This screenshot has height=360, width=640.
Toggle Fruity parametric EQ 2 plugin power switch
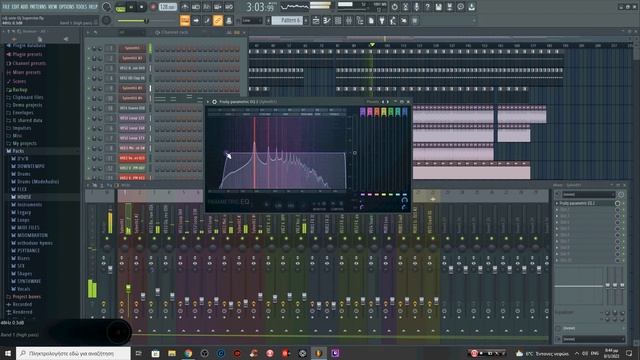[214, 102]
